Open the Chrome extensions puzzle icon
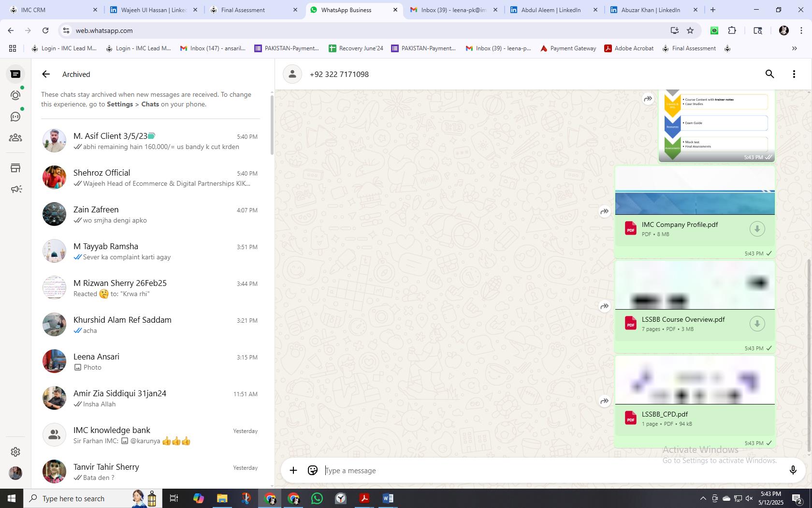This screenshot has width=812, height=508. pyautogui.click(x=732, y=30)
